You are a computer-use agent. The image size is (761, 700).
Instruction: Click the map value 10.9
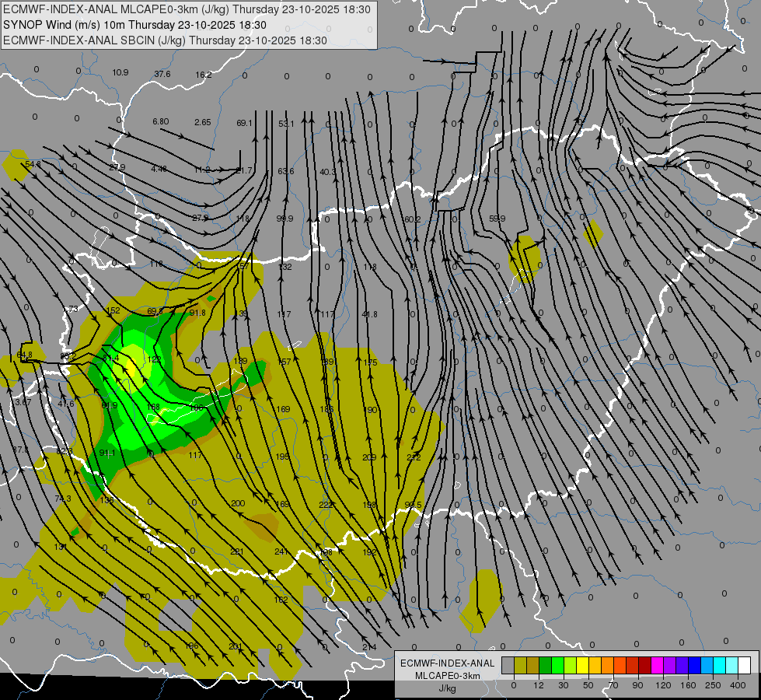pyautogui.click(x=120, y=72)
